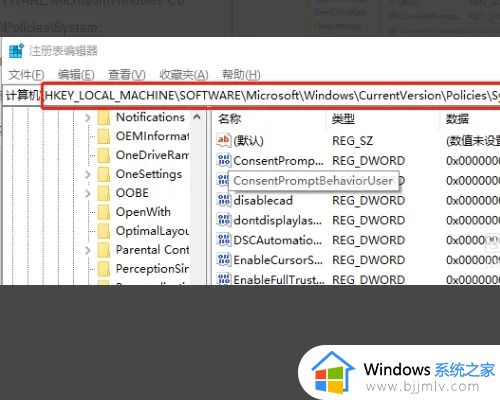Click REG_SZ type of (默认) row

tap(352, 141)
